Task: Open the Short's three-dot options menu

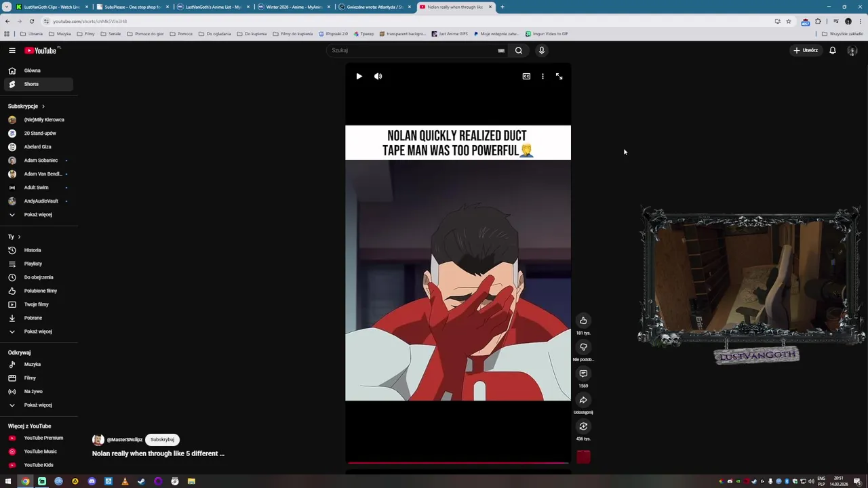Action: point(542,77)
